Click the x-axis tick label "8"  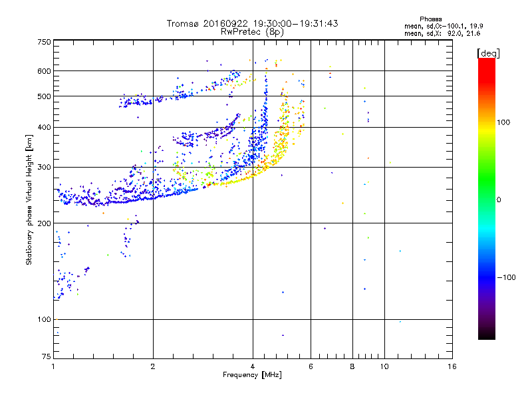click(352, 366)
